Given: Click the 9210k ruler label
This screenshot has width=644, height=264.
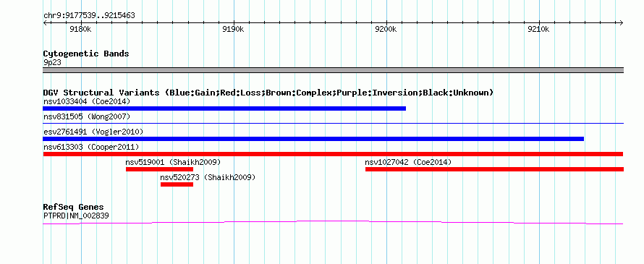Looking at the screenshot, I should click(538, 30).
